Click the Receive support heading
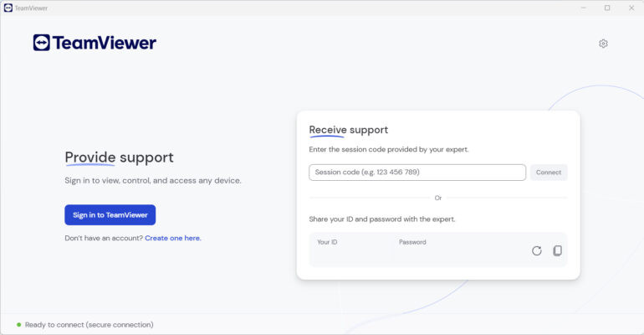Screen dimensions: 644x335 349,130
